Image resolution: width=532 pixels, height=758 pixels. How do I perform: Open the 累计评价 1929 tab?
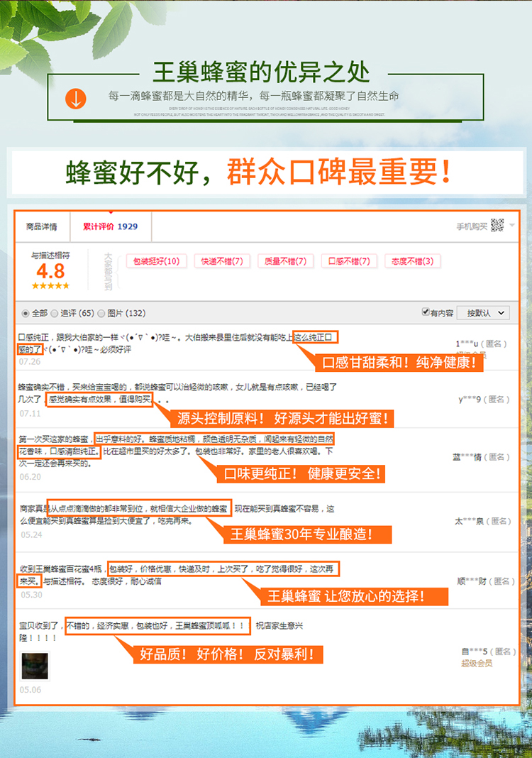click(110, 226)
